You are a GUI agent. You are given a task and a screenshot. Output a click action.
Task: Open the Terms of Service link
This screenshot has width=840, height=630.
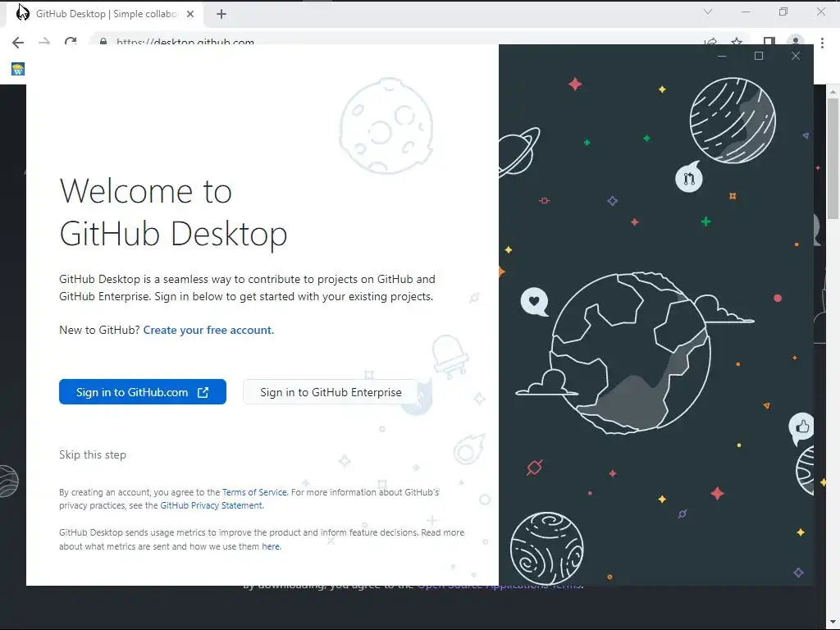click(254, 492)
